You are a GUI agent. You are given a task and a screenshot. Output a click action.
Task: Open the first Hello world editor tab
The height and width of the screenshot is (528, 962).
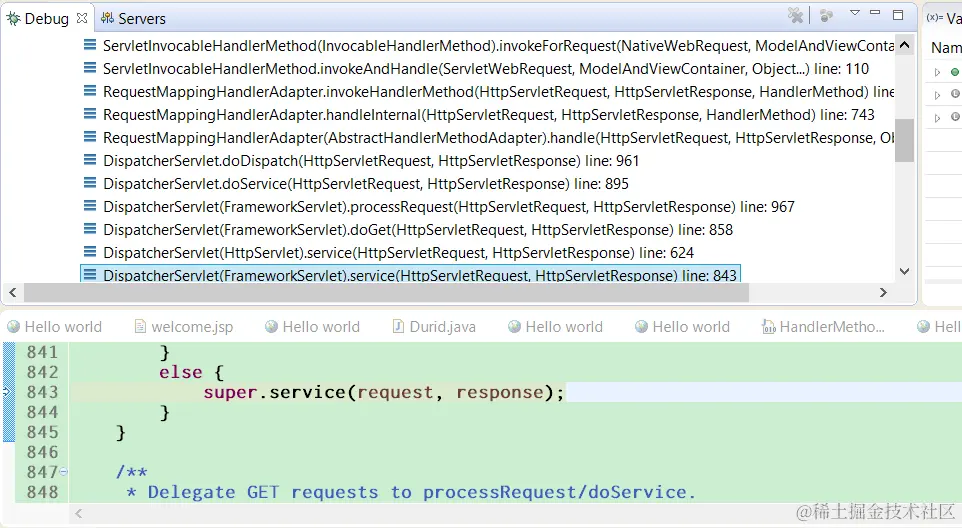[x=55, y=327]
